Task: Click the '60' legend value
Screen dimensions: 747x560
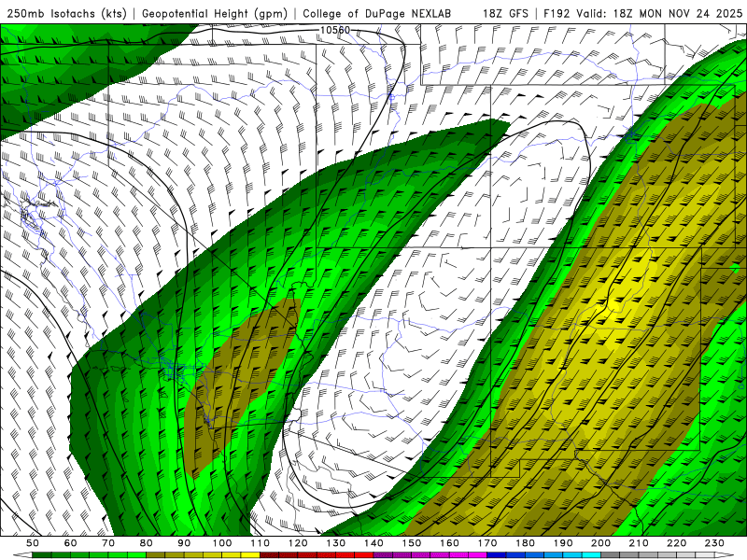Action: point(71,543)
